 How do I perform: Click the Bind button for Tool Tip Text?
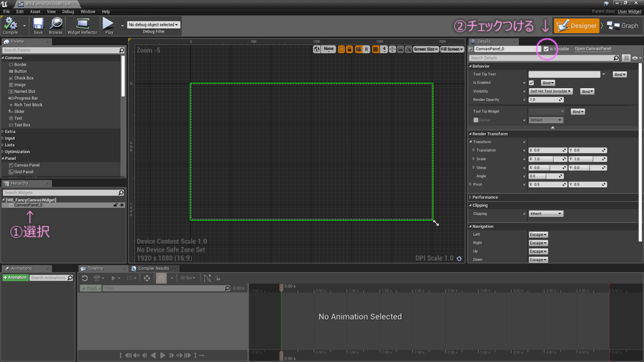coord(619,74)
